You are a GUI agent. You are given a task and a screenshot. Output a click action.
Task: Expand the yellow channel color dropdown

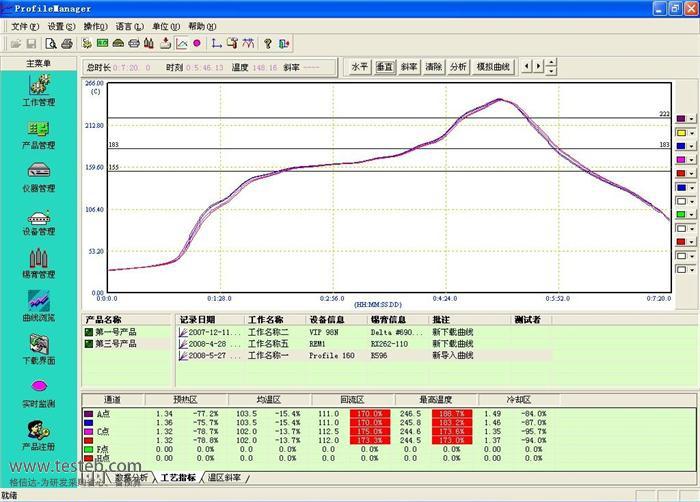[x=691, y=132]
